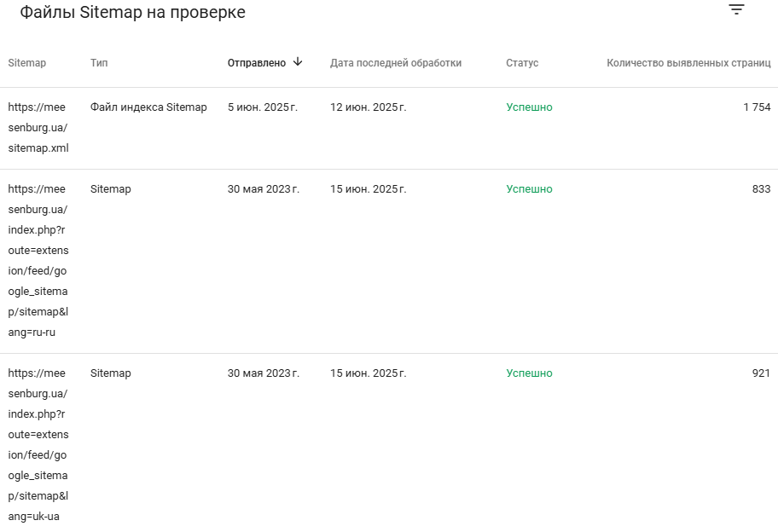Click the 5 июн. 2025 г. submitted date

[x=263, y=107]
